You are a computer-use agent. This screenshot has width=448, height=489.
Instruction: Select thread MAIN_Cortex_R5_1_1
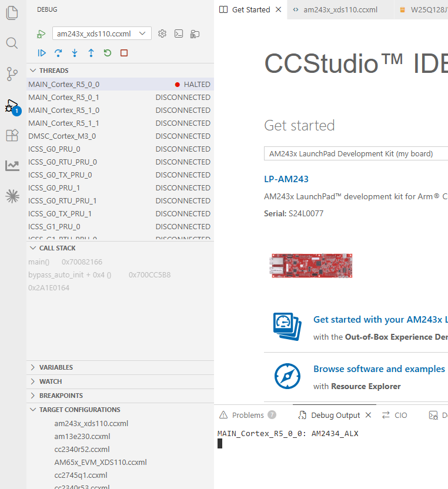[x=120, y=123]
